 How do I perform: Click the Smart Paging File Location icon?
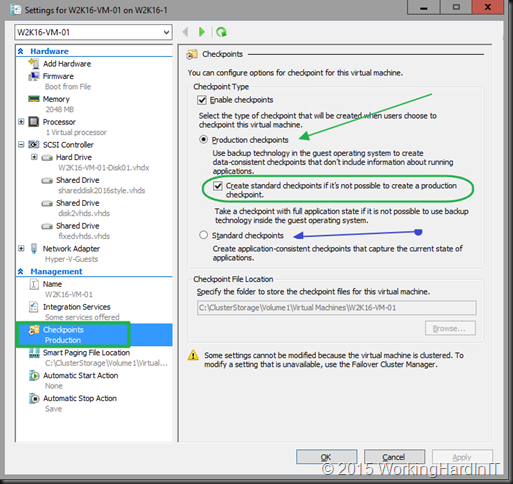pyautogui.click(x=34, y=353)
